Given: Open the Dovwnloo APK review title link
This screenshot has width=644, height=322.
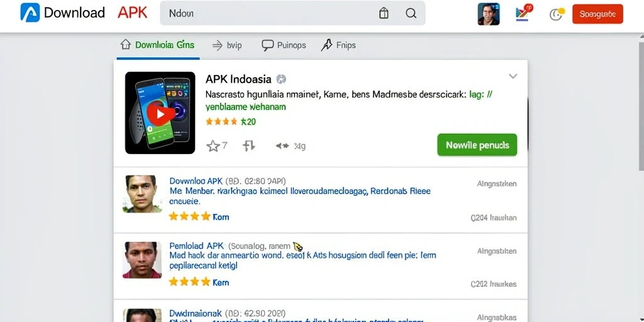Looking at the screenshot, I should coord(196,181).
